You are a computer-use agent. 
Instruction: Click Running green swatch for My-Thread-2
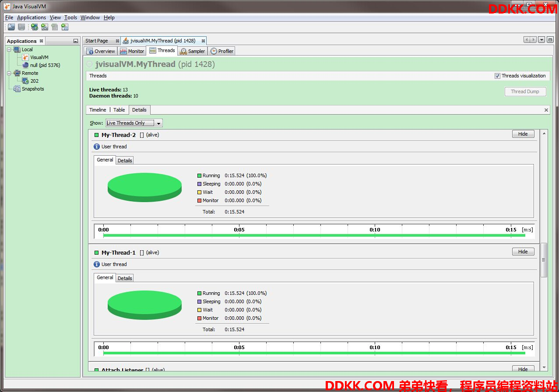(x=199, y=175)
